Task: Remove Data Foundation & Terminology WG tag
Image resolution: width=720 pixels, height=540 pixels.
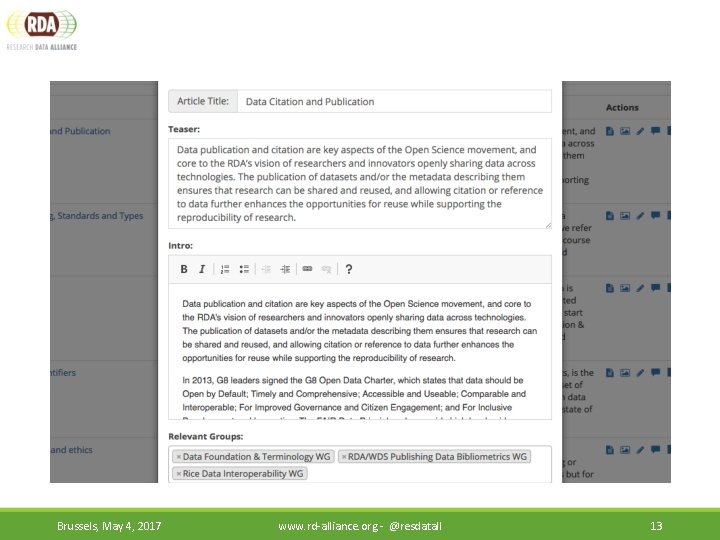Action: tap(179, 457)
